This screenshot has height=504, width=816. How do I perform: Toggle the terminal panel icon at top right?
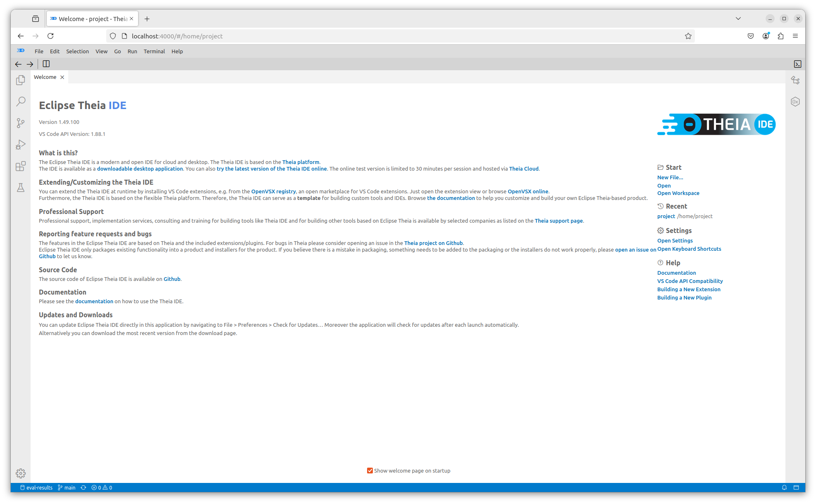pyautogui.click(x=797, y=64)
